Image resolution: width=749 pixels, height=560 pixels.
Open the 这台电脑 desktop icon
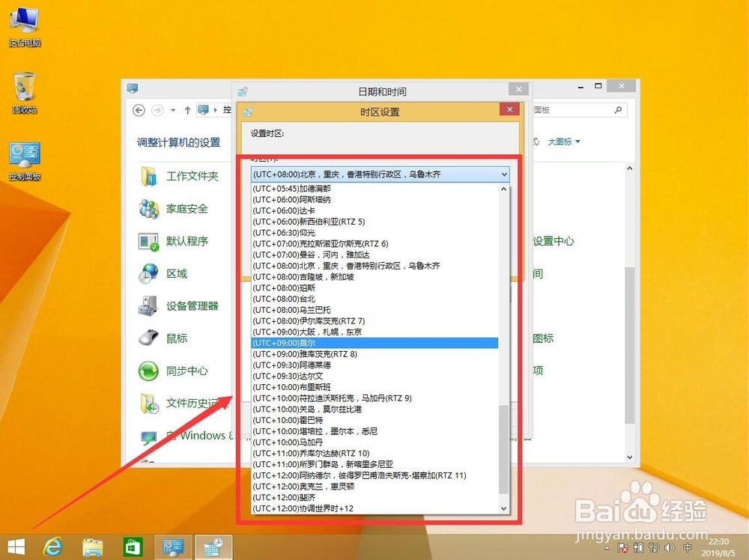point(25,26)
